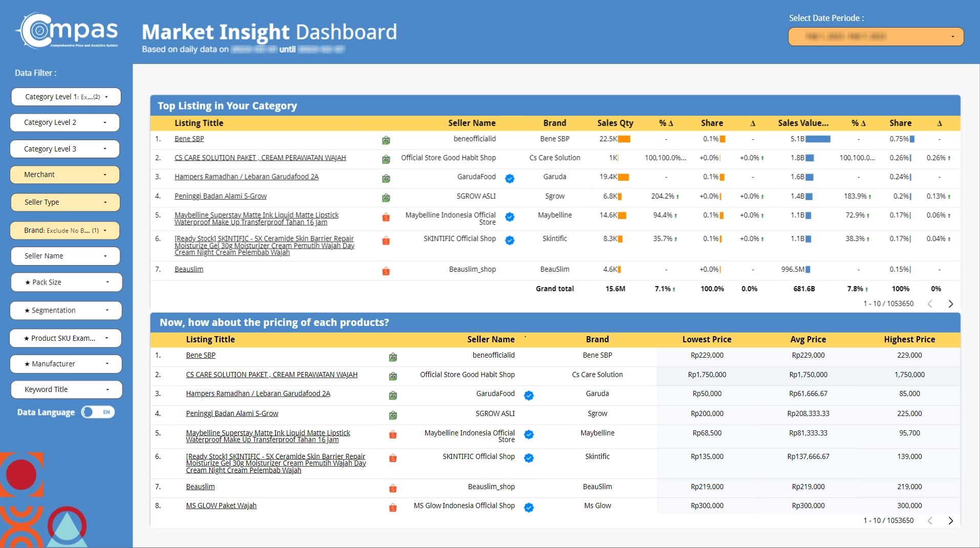Open the Merchant filter dropdown
Image resolution: width=980 pixels, height=548 pixels.
65,174
